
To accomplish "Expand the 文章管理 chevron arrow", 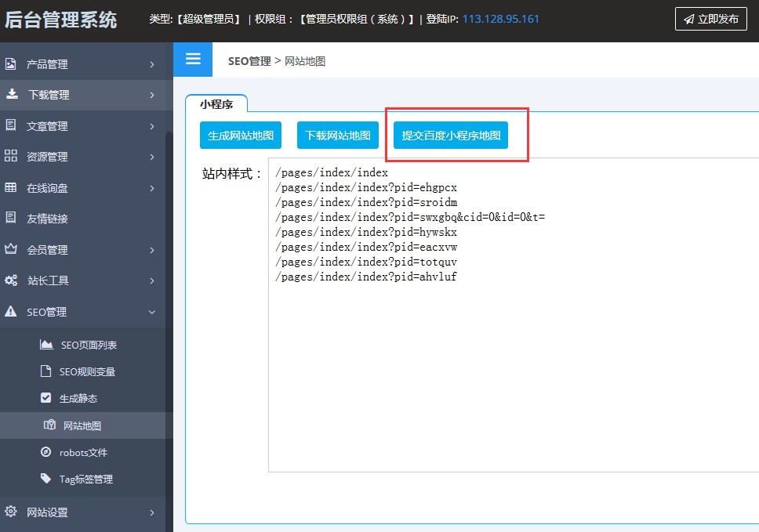I will [152, 126].
